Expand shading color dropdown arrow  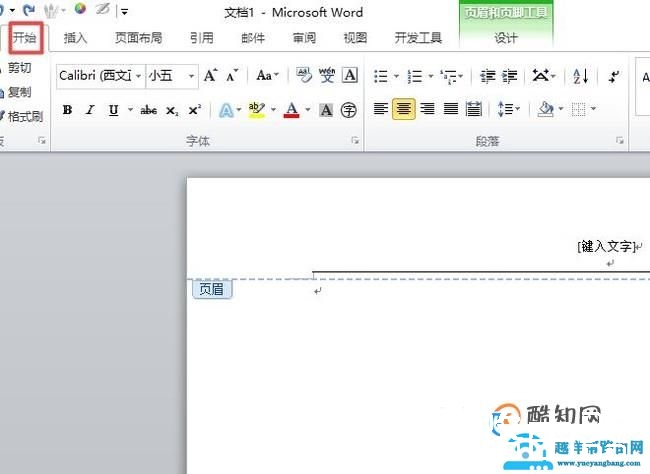561,109
